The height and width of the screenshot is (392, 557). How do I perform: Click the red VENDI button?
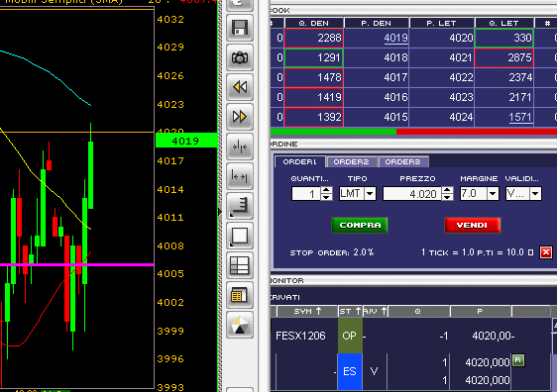(x=472, y=226)
